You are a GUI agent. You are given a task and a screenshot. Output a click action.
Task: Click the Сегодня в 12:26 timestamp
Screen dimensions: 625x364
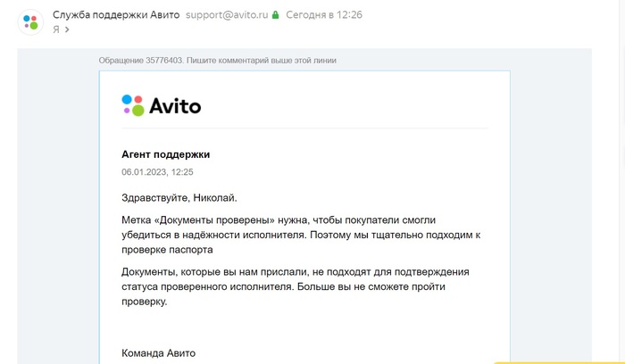coord(324,15)
